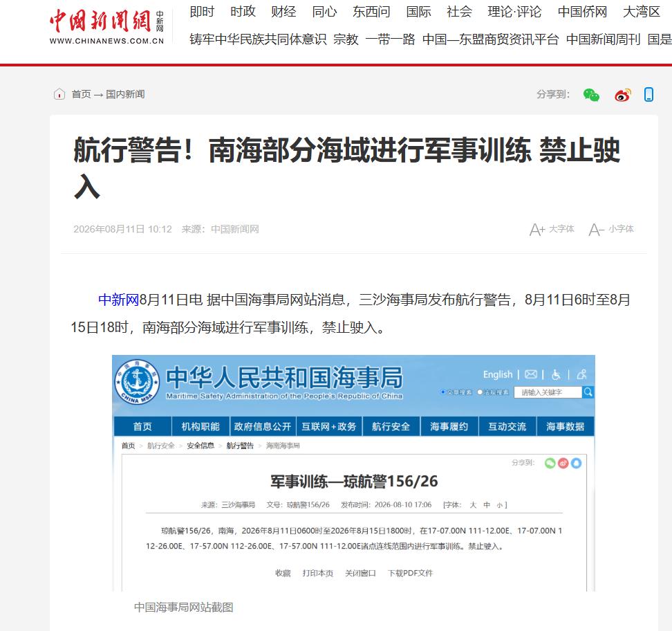Open the 财经 navigation item
Screen dimensions: 672x631
pos(283,12)
